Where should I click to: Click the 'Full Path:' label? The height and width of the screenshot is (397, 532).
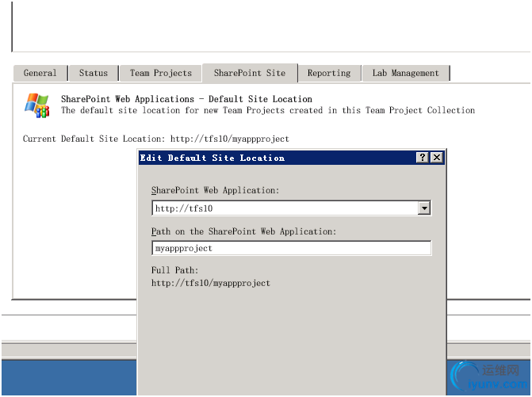tap(174, 270)
